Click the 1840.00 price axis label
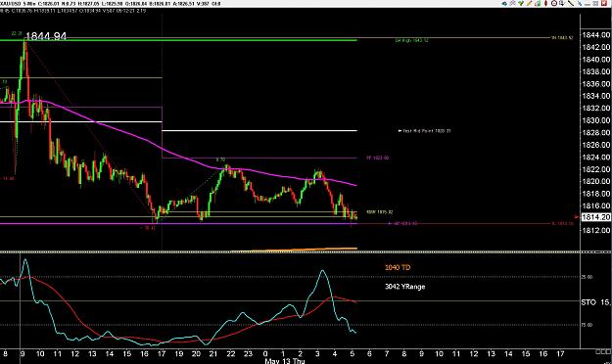This screenshot has height=364, width=612. point(596,60)
